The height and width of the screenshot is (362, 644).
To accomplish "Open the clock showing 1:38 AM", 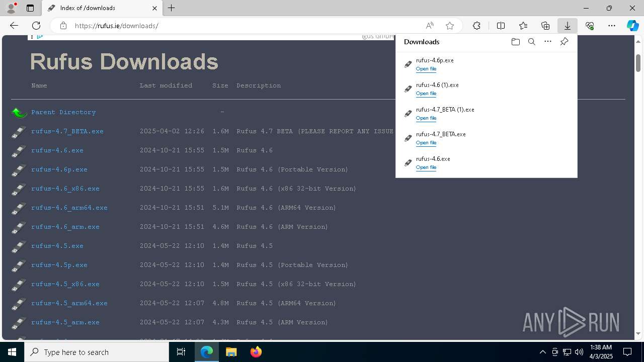I will coord(601,352).
